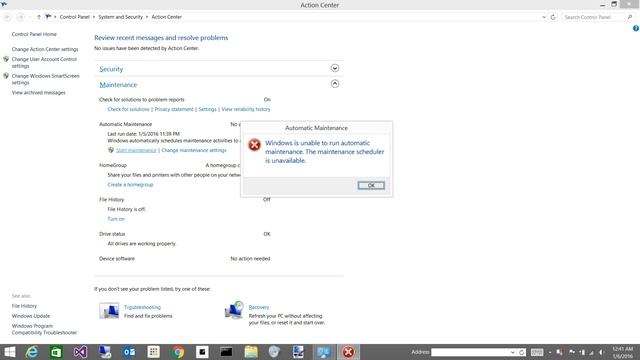Open the grey shield app in taskbar
Image resolution: width=640 pixels, height=360 pixels.
click(274, 352)
